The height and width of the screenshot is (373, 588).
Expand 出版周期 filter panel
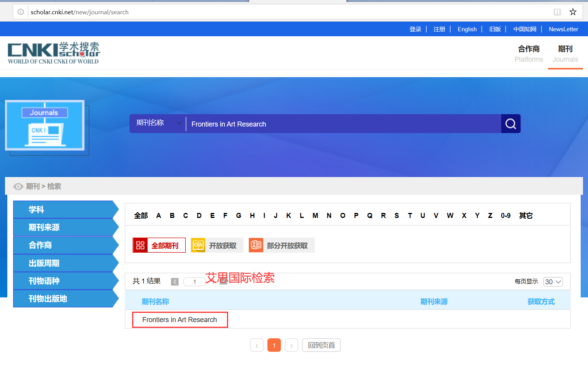(x=66, y=263)
